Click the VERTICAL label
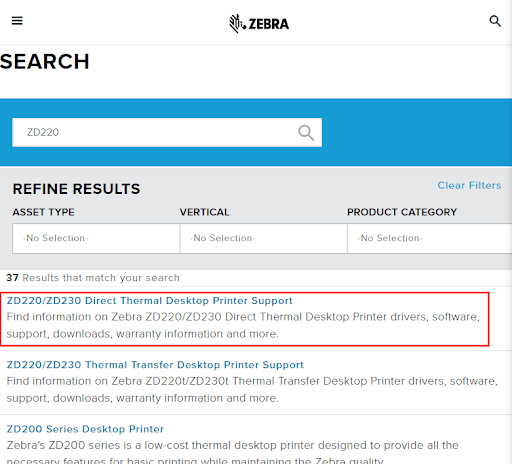The image size is (512, 464). [205, 212]
